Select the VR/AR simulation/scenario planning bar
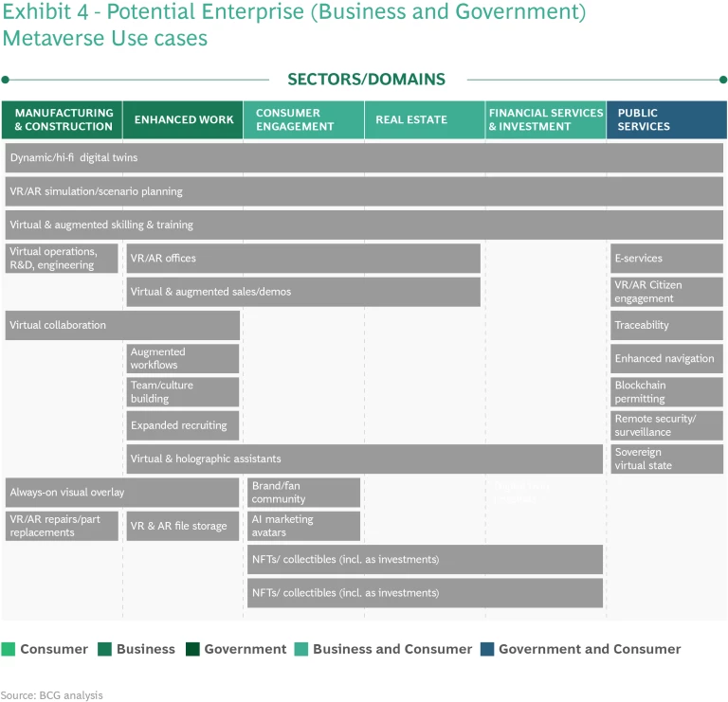728x702 pixels. 364,191
